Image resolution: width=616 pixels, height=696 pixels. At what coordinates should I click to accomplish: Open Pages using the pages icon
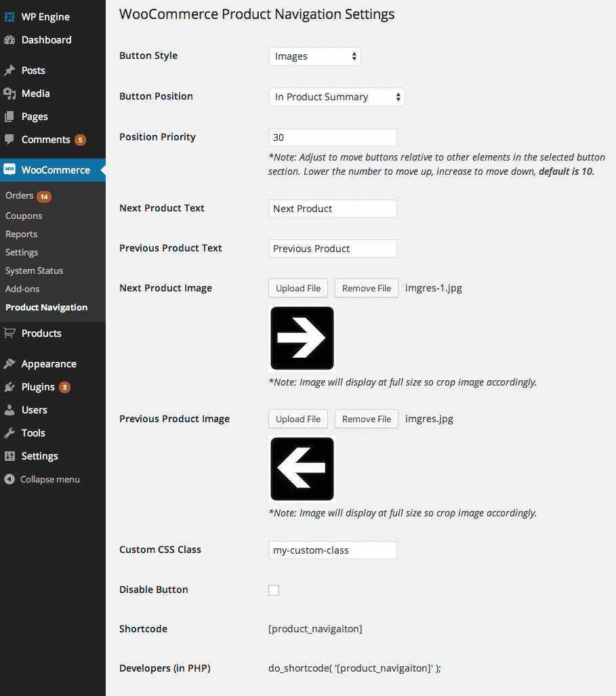click(11, 116)
